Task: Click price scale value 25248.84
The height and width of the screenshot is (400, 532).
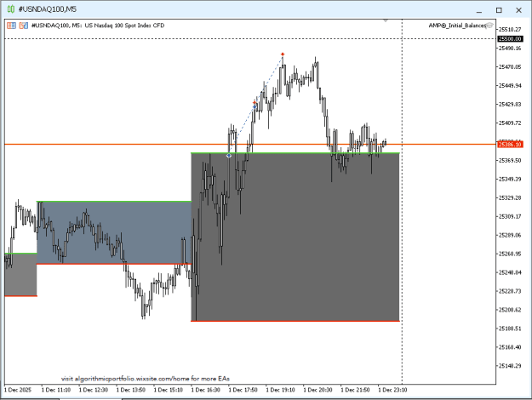Action: pos(510,272)
